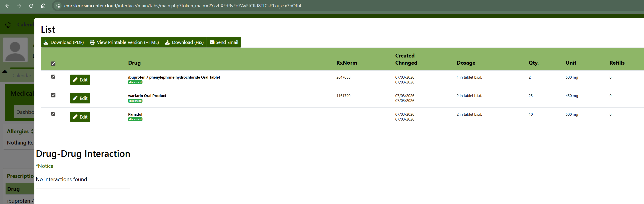Uncheck the ibuprofen / phenylephrine row checkbox

(x=53, y=77)
